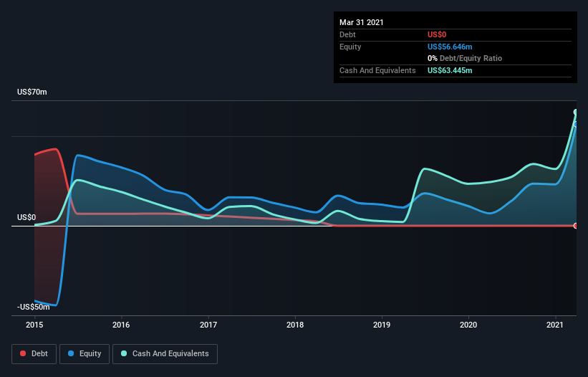Click the US$56.646m equity value
Image resolution: width=588 pixels, height=377 pixels.
[x=450, y=47]
